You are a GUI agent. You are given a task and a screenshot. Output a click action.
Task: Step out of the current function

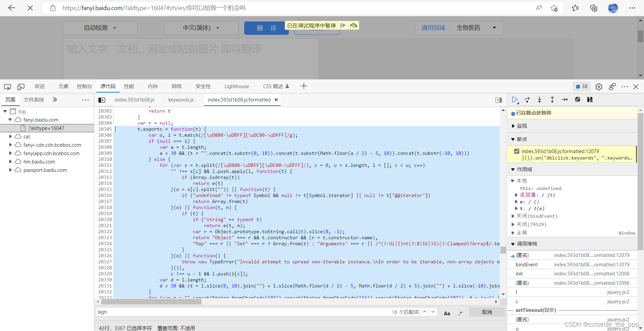(552, 100)
